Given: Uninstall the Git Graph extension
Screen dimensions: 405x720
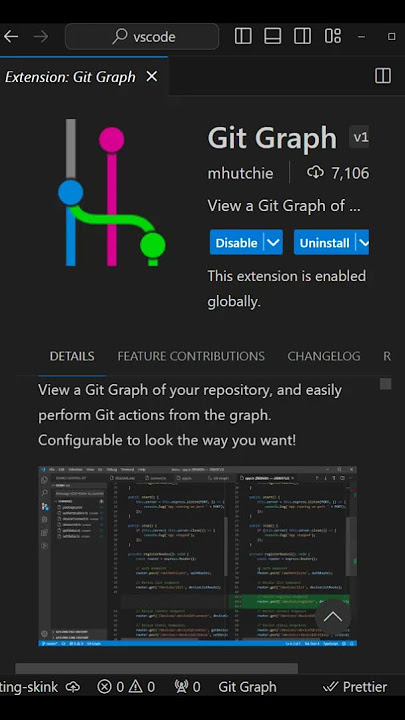Looking at the screenshot, I should click(325, 242).
